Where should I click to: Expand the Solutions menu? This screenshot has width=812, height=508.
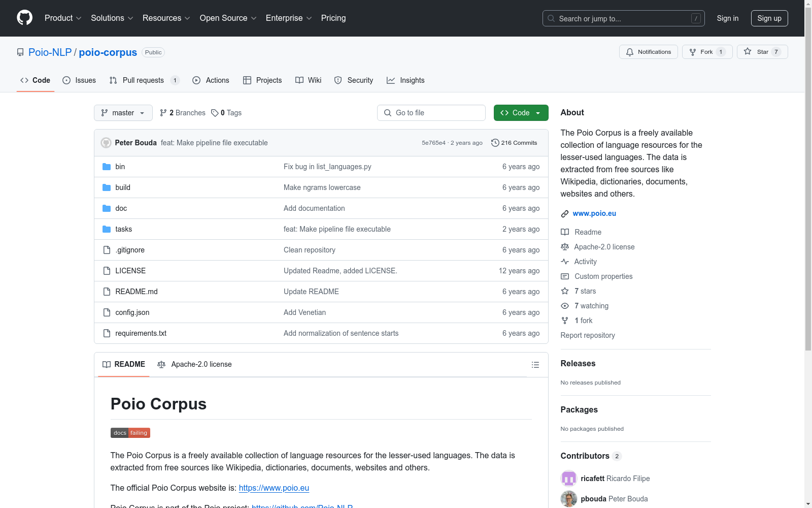[112, 18]
